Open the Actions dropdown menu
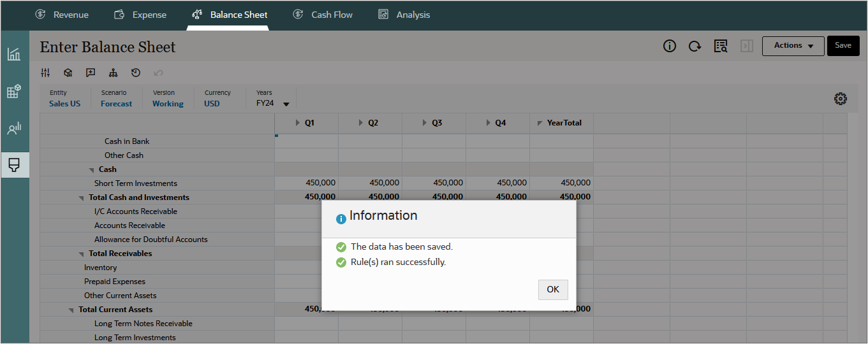 793,46
